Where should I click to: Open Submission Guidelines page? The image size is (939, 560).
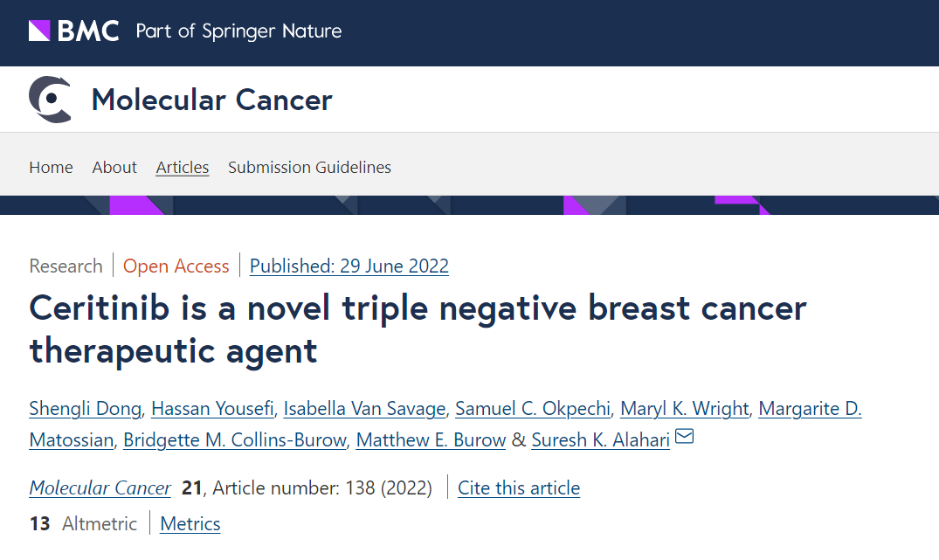(x=309, y=167)
